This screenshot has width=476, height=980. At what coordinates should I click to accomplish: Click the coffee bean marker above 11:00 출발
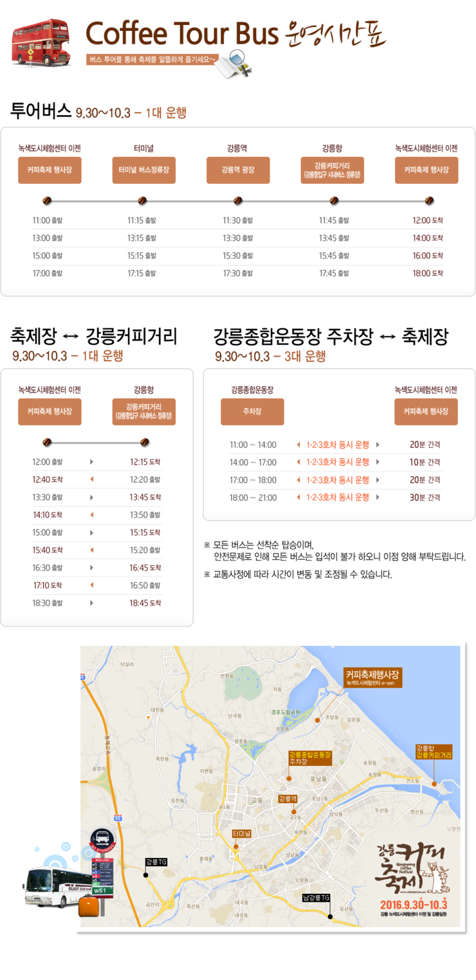pos(46,201)
